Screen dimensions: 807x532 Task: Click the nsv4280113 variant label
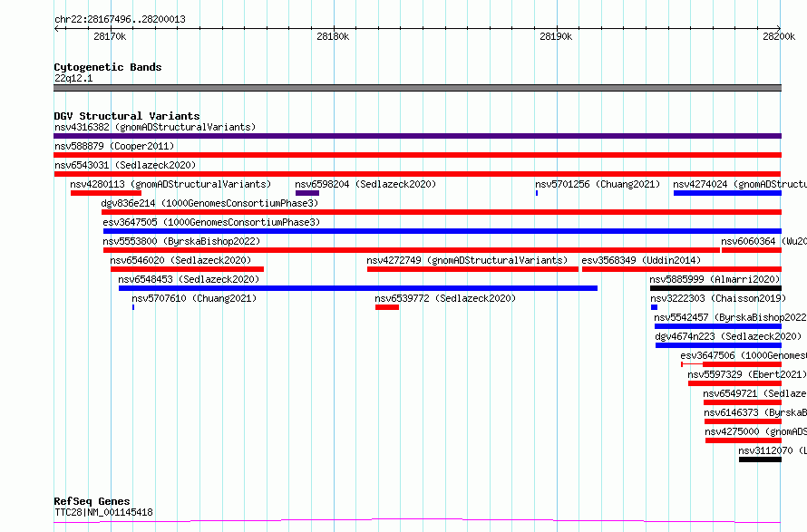point(170,184)
